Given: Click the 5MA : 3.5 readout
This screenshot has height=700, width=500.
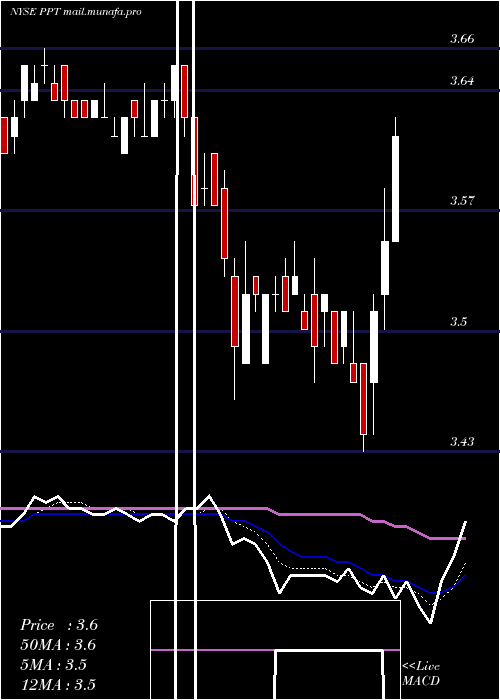Looking at the screenshot, I should tap(53, 665).
